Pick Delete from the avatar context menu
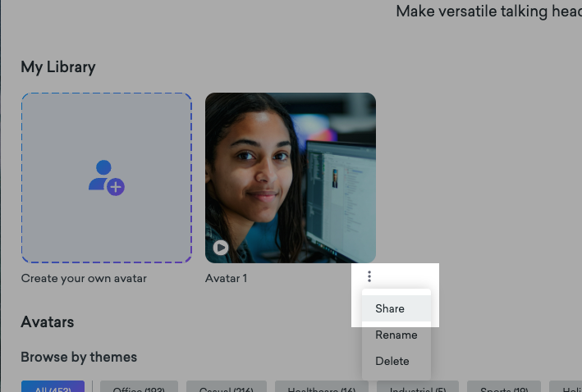Image resolution: width=582 pixels, height=392 pixels. (x=392, y=361)
